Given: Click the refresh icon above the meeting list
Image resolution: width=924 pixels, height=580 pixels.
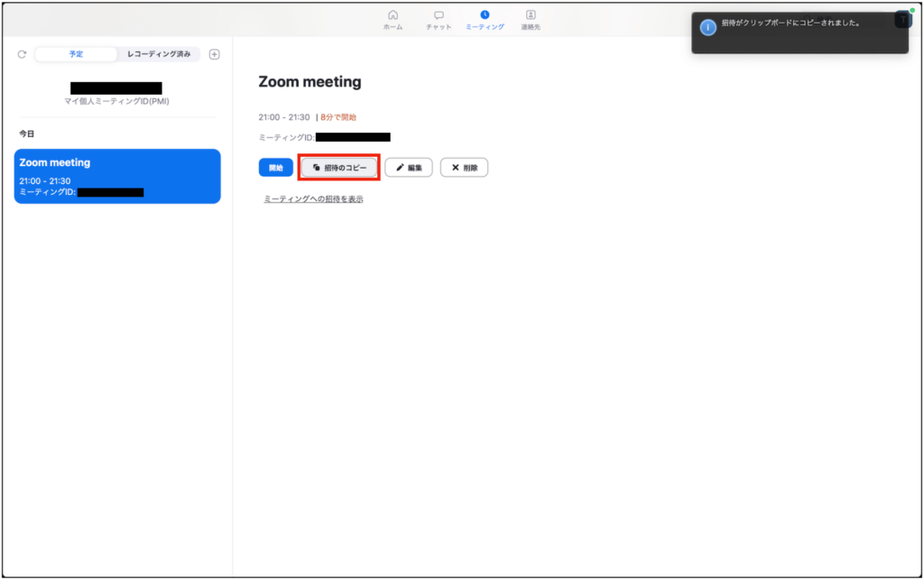Looking at the screenshot, I should 23,54.
